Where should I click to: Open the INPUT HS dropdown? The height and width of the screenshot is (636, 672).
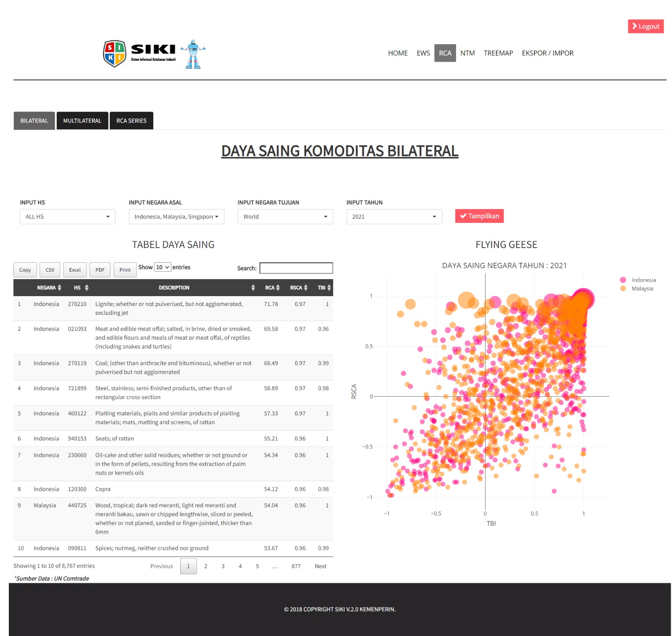click(67, 217)
